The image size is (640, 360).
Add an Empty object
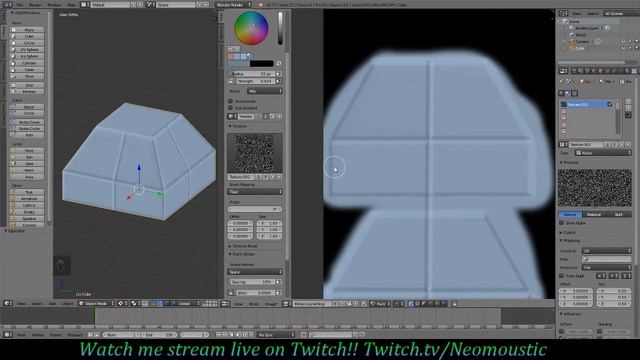[x=27, y=212]
